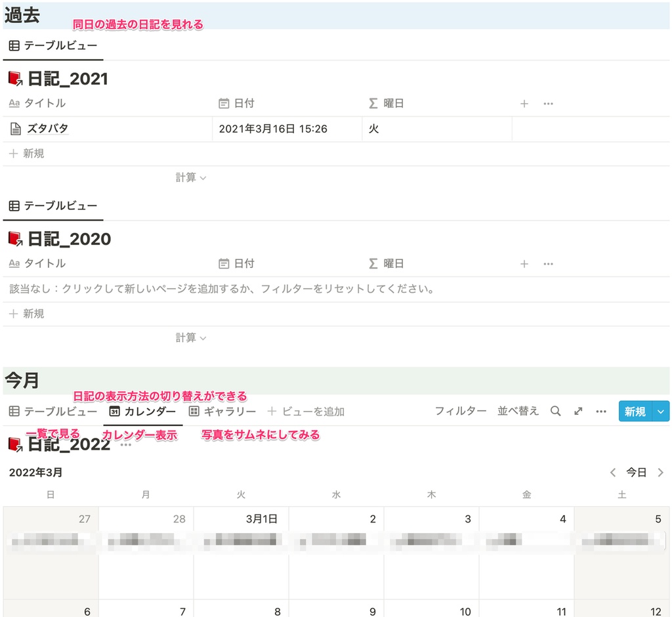Screen dimensions: 672x617
Task: Open the ズタバタ diary entry
Action: tap(46, 128)
